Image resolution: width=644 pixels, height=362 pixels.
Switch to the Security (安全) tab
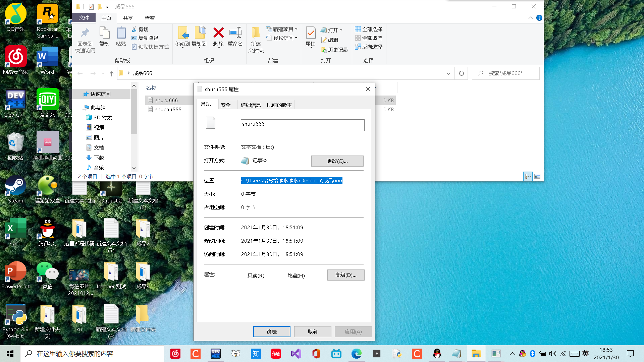tap(225, 105)
